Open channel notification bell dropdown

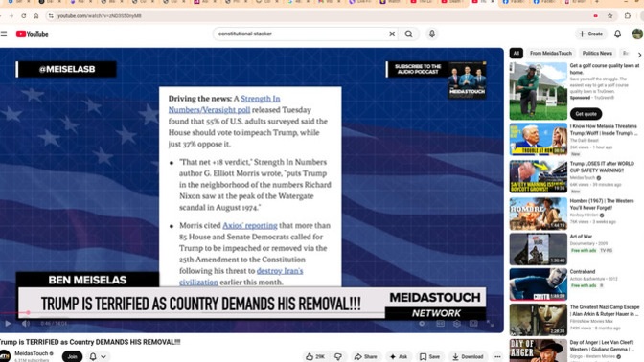click(98, 356)
